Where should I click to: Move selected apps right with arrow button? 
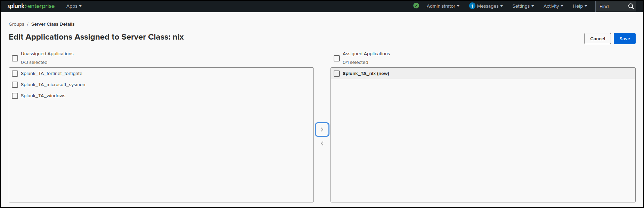322,130
